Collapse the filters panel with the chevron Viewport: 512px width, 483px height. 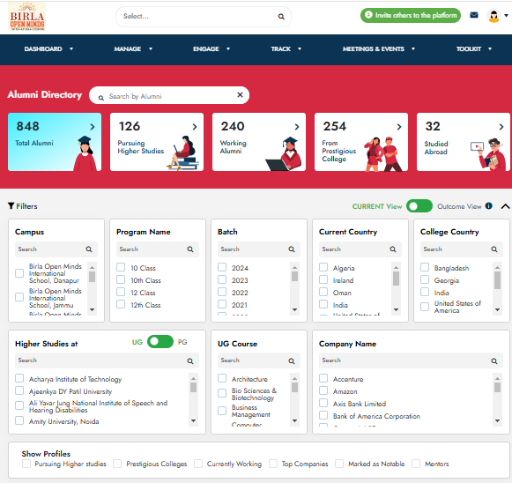pyautogui.click(x=505, y=206)
